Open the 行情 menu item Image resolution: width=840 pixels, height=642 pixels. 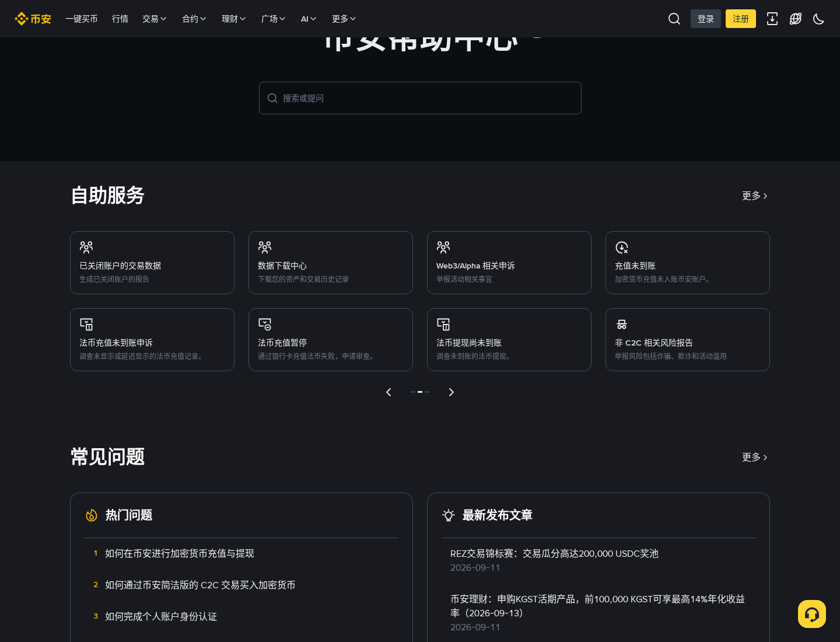[x=120, y=19]
